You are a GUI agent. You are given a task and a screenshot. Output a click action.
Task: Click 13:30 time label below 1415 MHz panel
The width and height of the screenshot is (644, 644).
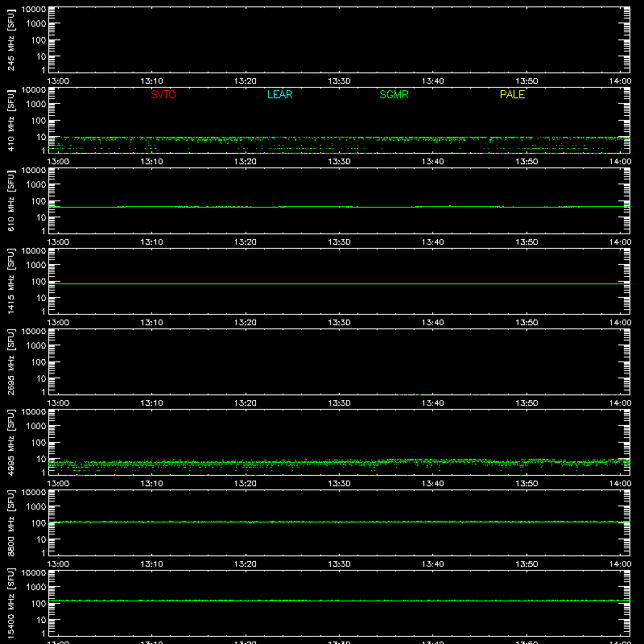tap(339, 323)
